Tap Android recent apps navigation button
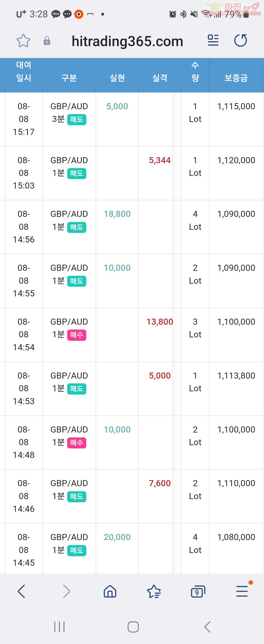 coord(59,627)
